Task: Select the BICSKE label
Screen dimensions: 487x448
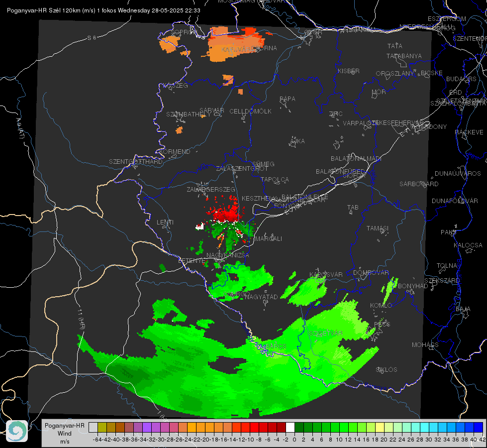Action: [431, 73]
